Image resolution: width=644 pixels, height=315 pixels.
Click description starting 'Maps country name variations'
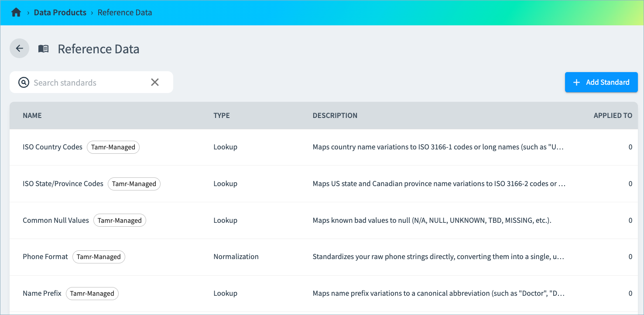click(438, 147)
